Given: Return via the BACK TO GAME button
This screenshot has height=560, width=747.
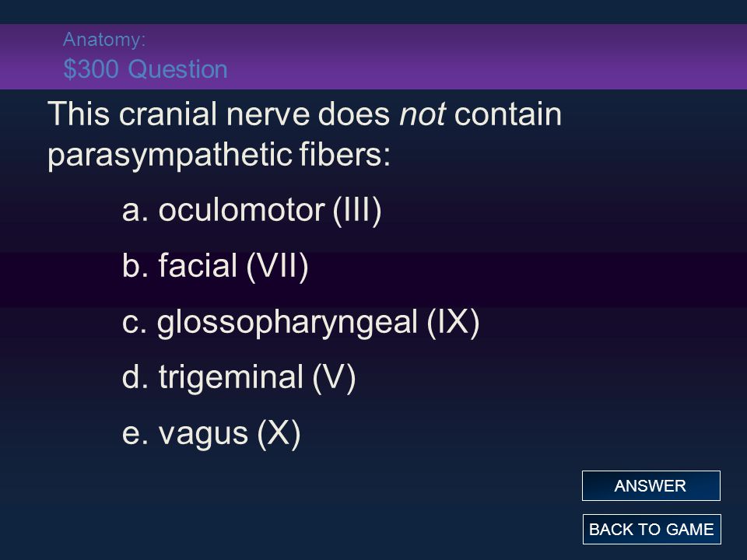Looking at the screenshot, I should tap(651, 529).
